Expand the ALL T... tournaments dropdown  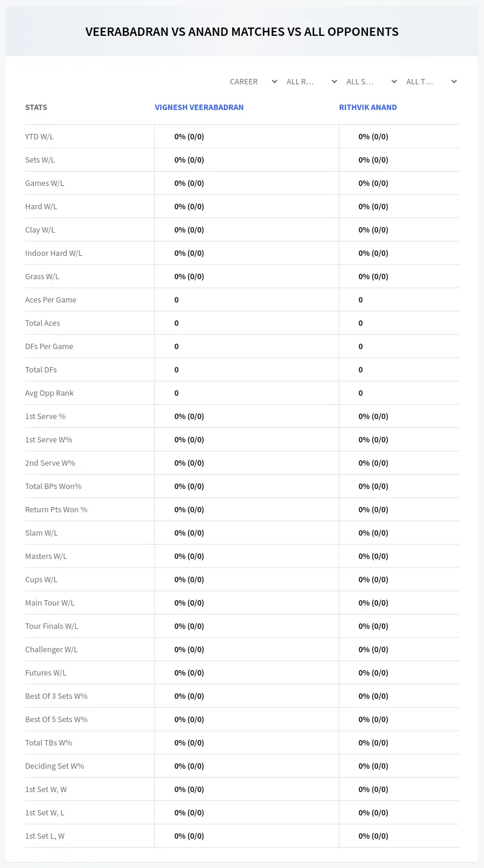click(431, 81)
